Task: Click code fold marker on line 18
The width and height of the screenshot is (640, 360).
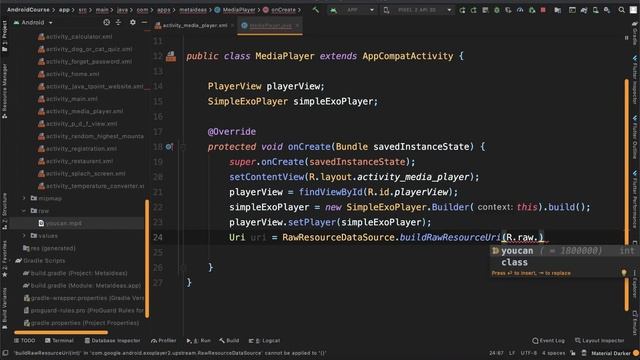Action: pyautogui.click(x=182, y=147)
